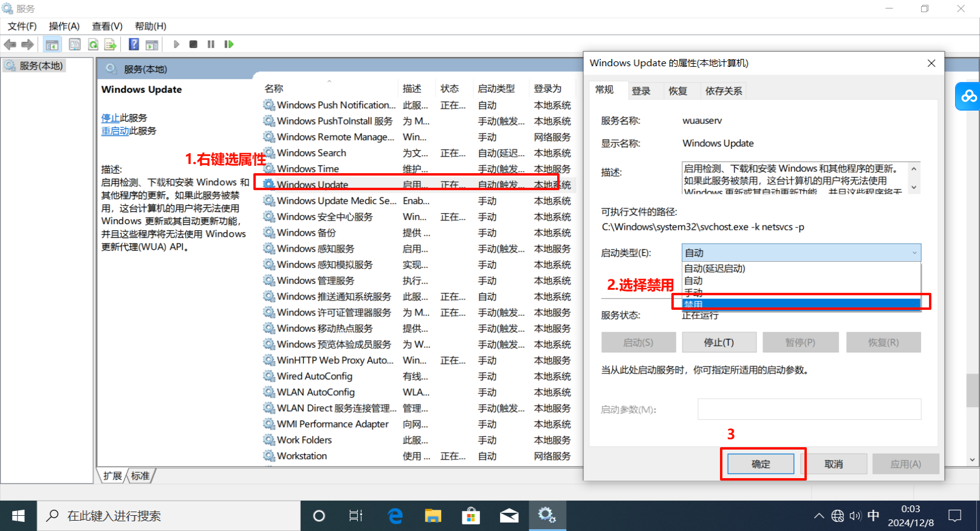Click the 取消 button
The image size is (980, 531).
(x=834, y=464)
